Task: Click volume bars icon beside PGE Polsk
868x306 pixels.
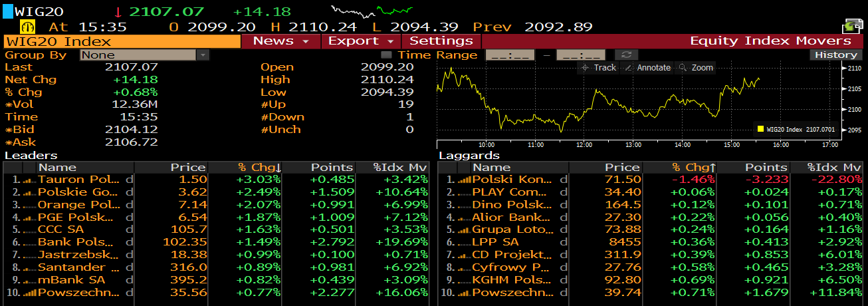Action: coord(29,218)
